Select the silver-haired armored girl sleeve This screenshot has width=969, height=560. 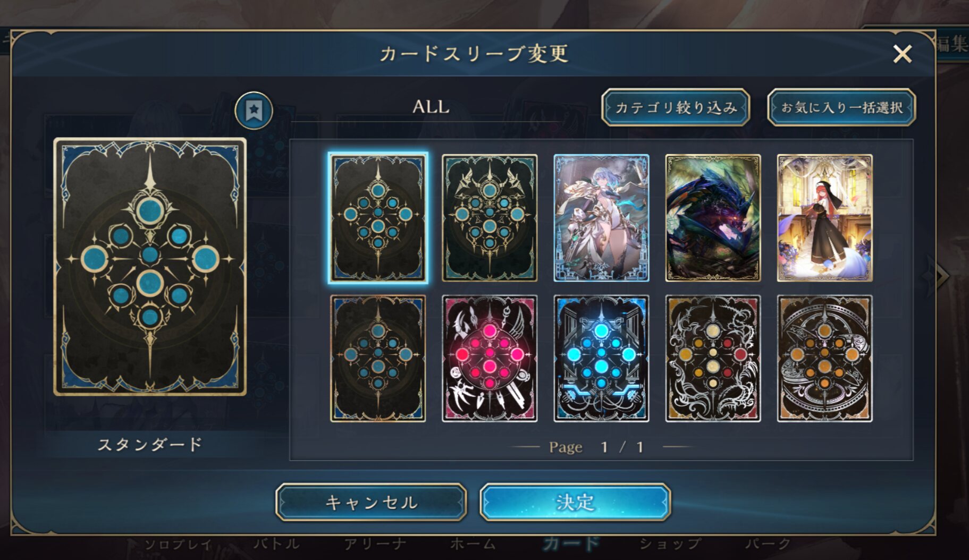601,218
